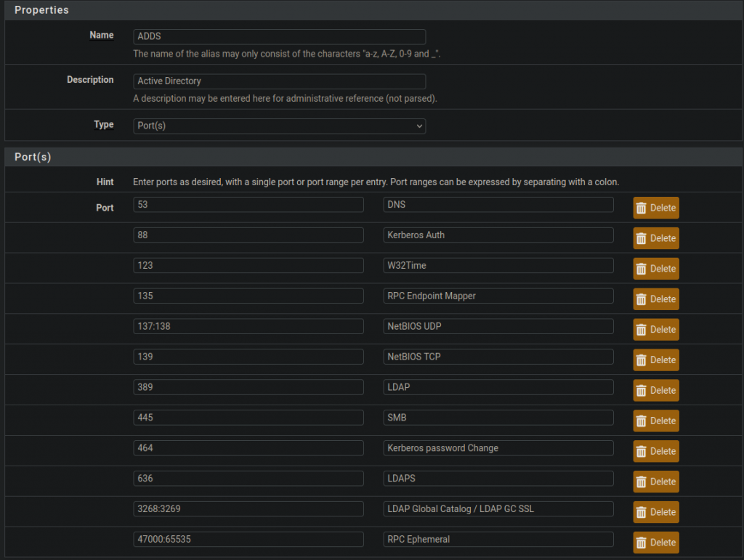
Task: Open the Type dropdown showing Port(s)
Action: pos(279,126)
